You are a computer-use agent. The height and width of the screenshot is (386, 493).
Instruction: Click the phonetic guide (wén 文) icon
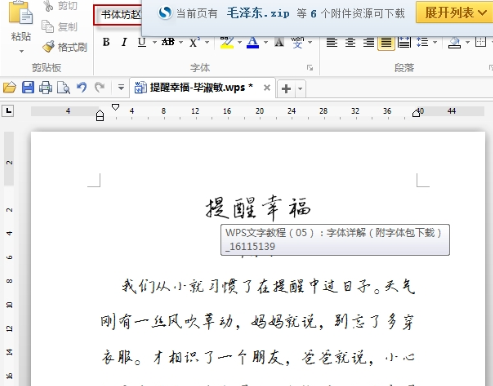[297, 42]
